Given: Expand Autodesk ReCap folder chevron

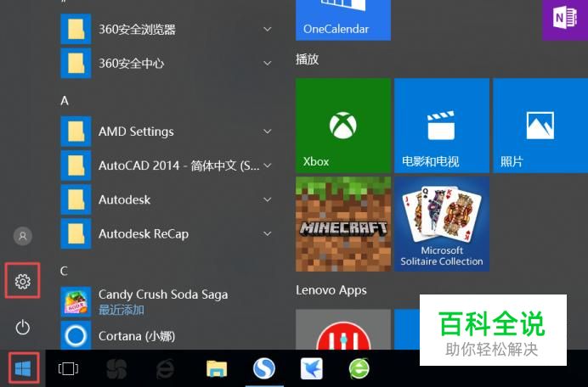Looking at the screenshot, I should pyautogui.click(x=268, y=233).
